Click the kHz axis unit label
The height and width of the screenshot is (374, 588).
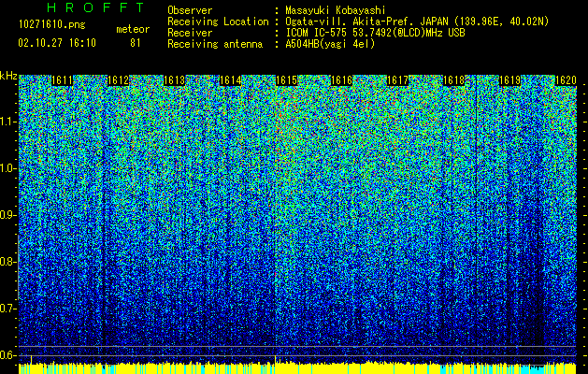click(x=8, y=76)
